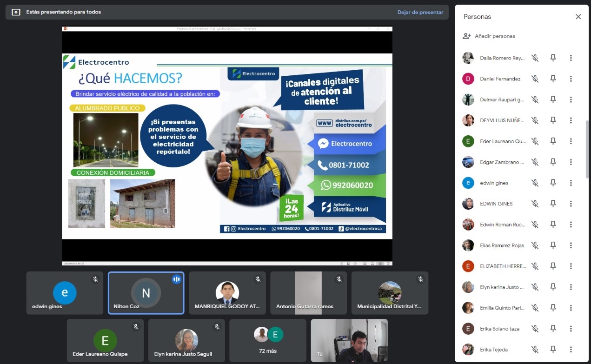
Task: Pin Eder Laureano Qu in list
Action: point(553,141)
